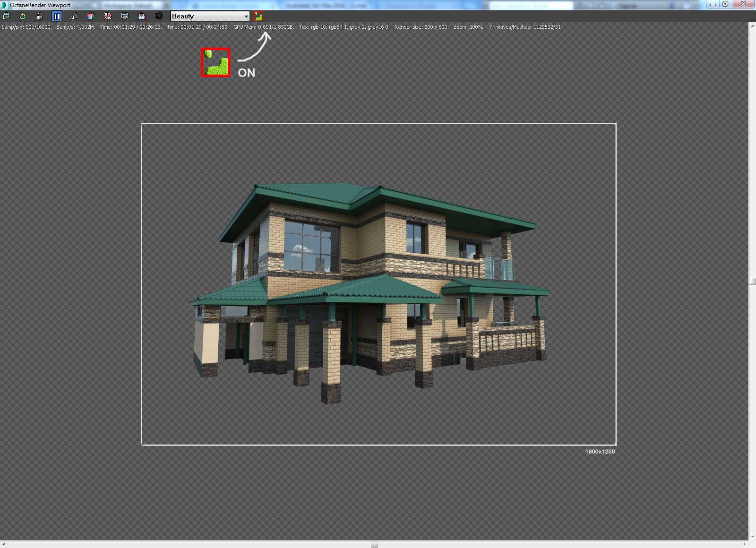The width and height of the screenshot is (756, 548).
Task: Click the Tex: rgb 10 texture readout
Action: tap(344, 27)
